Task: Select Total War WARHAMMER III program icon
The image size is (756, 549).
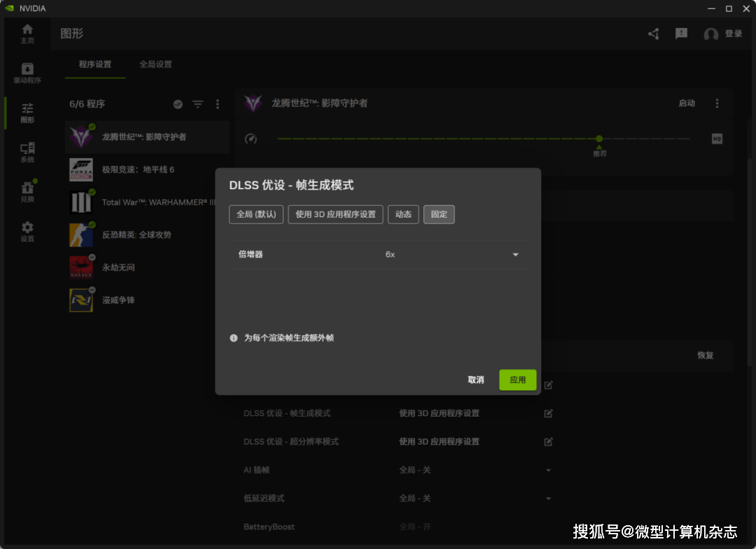Action: [81, 202]
